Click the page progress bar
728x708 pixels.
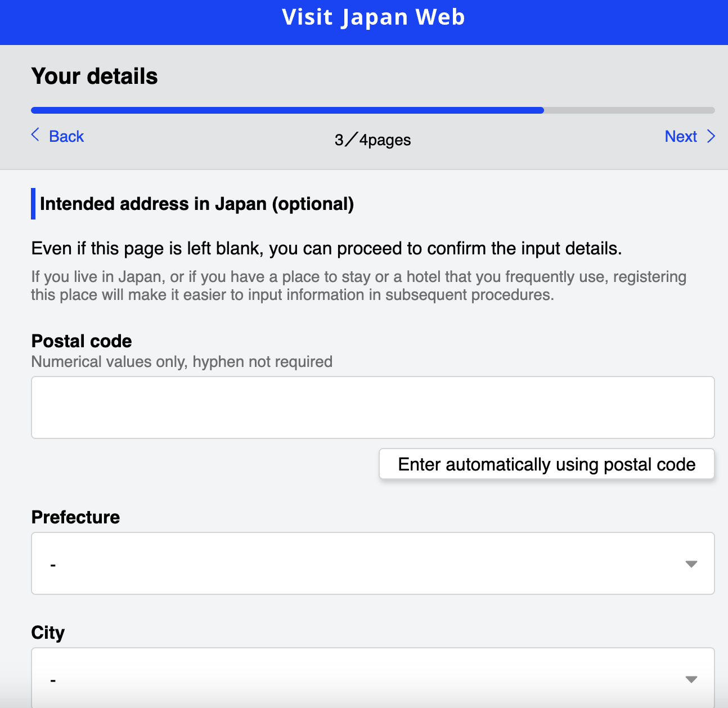click(373, 110)
